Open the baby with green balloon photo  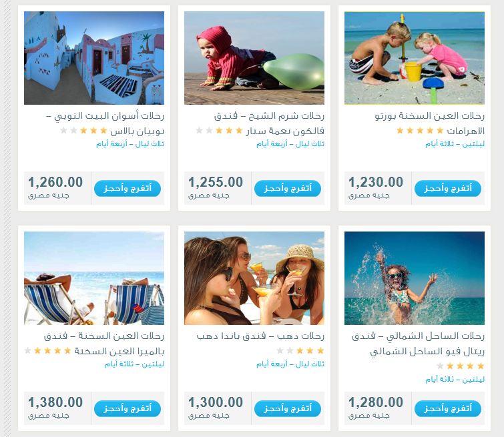[254, 58]
